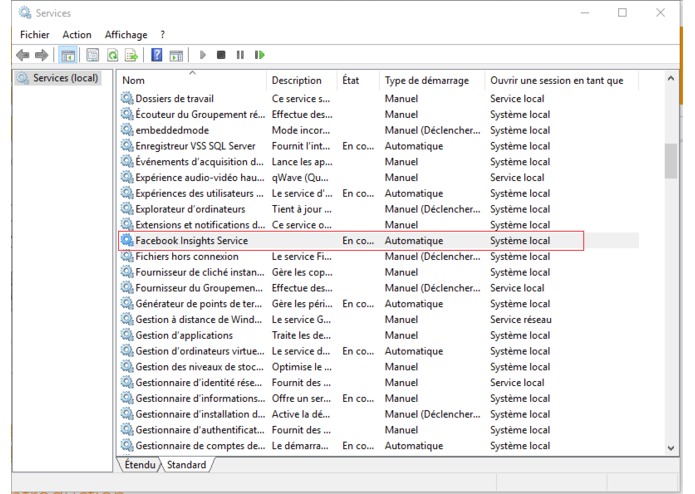Click the Pause service icon

(x=240, y=55)
